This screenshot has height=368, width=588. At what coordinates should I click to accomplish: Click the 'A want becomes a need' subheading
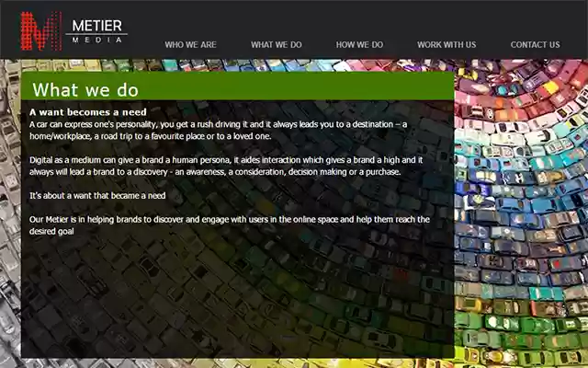click(x=88, y=112)
